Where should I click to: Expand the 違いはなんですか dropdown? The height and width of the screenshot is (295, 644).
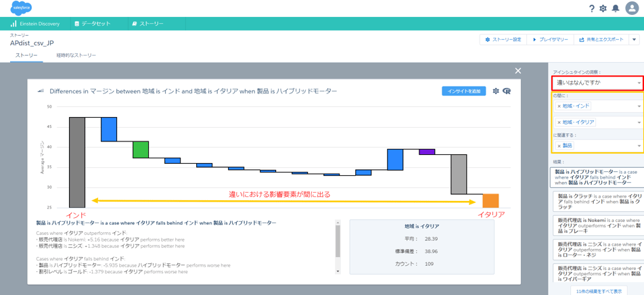pos(639,83)
